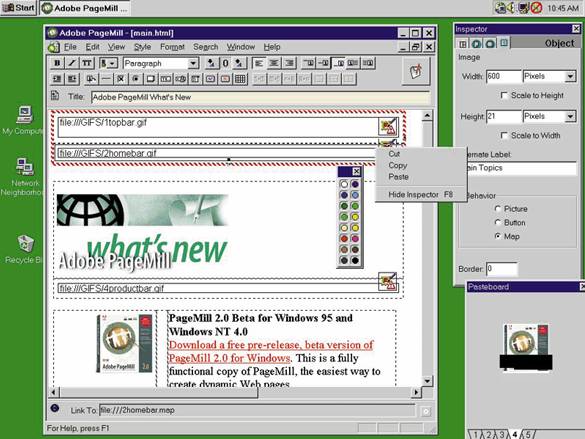
Task: Insert a submit button form element
Action: [x=210, y=79]
